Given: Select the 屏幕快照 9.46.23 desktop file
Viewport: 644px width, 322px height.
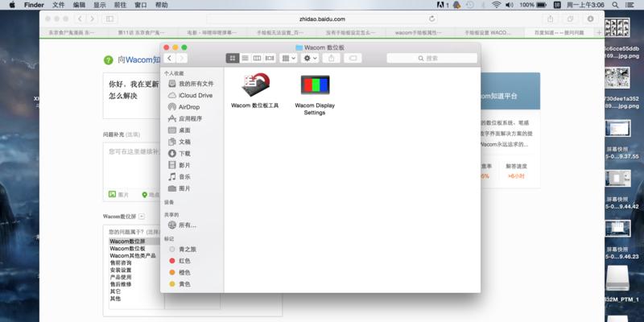Looking at the screenshot, I should pos(619,240).
